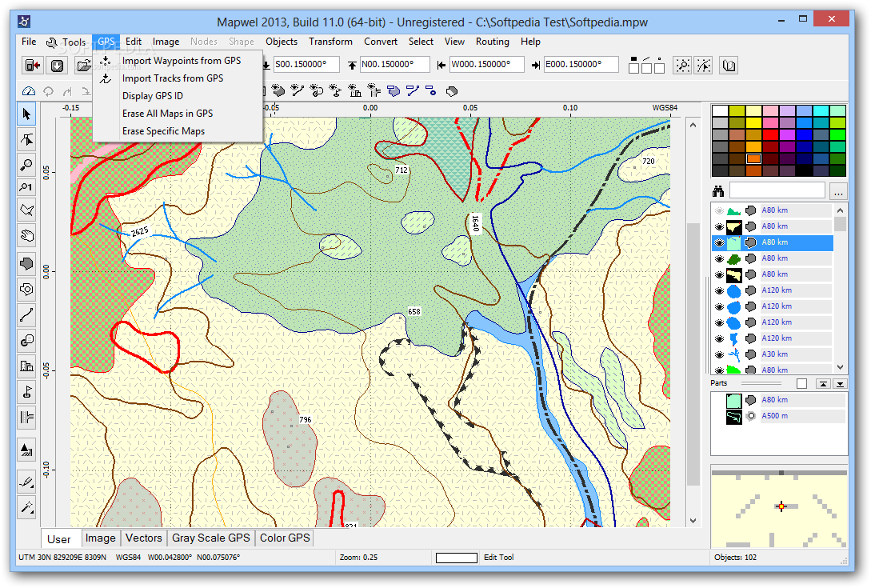Image resolution: width=871 pixels, height=588 pixels.
Task: Click the magic wand tool
Action: click(x=26, y=507)
